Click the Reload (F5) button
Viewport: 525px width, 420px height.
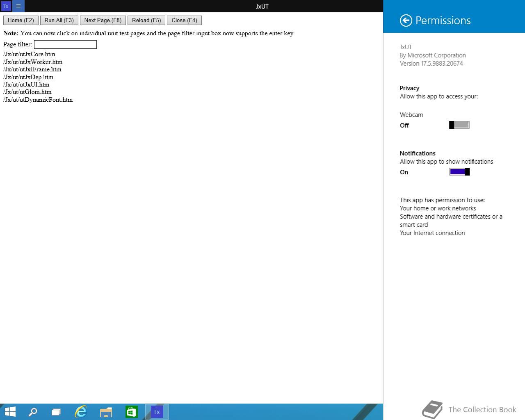point(146,21)
